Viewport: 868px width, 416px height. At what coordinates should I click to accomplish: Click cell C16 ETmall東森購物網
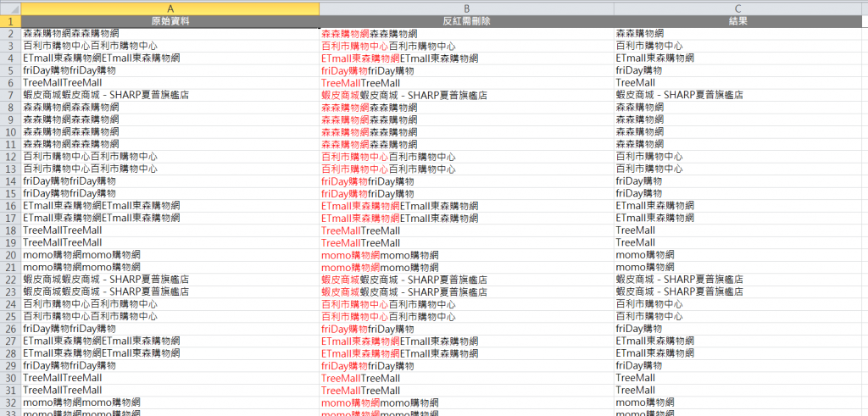tap(738, 206)
